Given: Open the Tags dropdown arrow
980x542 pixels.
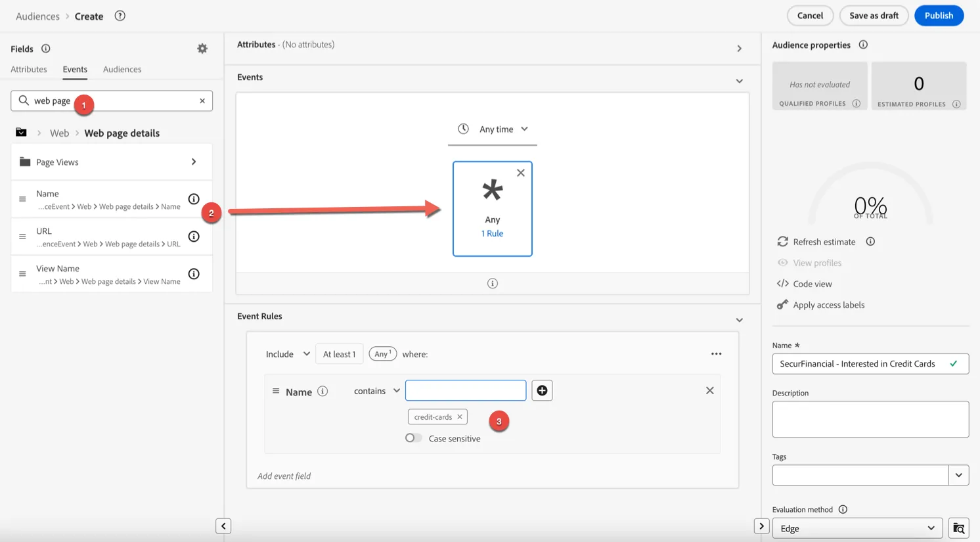Looking at the screenshot, I should (x=959, y=475).
